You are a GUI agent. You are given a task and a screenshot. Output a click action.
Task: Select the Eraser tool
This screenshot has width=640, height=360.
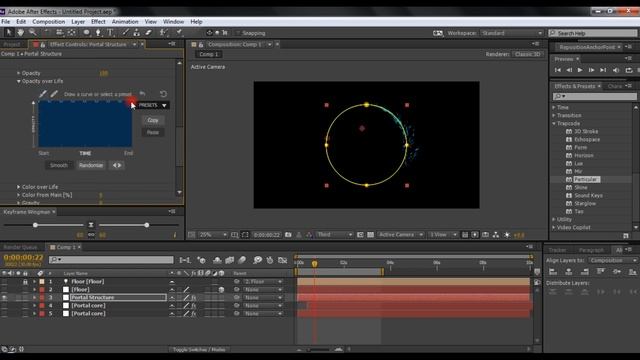[x=148, y=33]
